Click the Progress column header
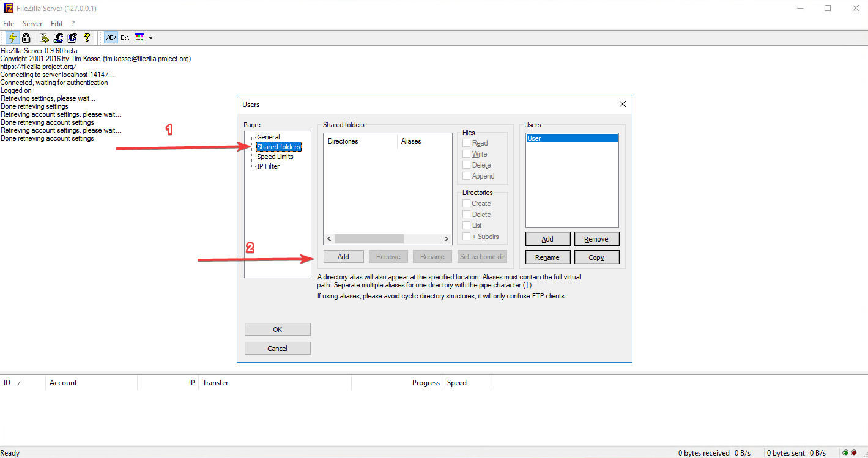 (x=397, y=383)
